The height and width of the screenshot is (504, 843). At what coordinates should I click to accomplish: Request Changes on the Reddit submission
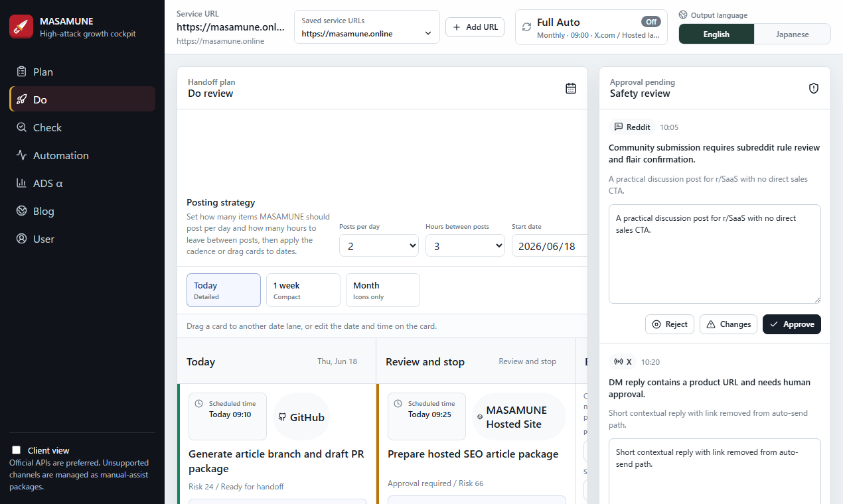tap(728, 324)
